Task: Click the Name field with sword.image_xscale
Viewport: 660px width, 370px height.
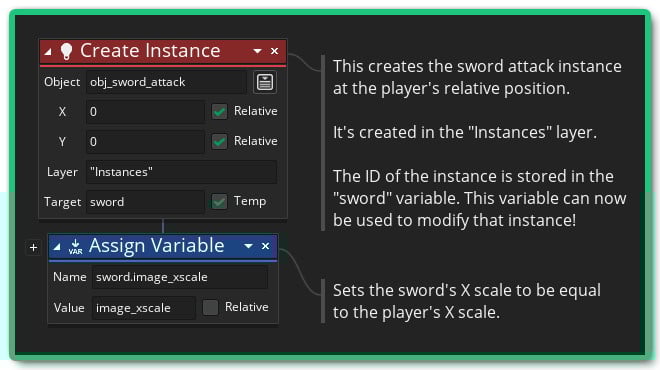Action: (180, 277)
